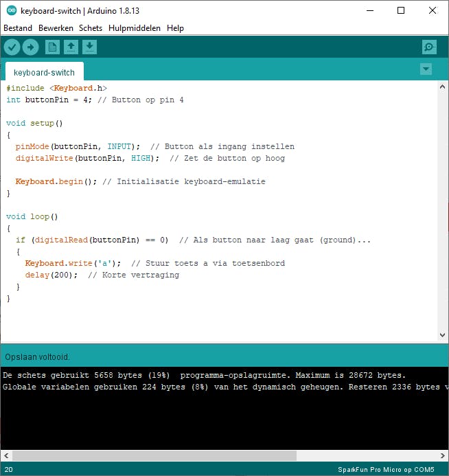
Task: Click the comment '// Stuur toets a via toetsenbord'
Action: point(208,263)
